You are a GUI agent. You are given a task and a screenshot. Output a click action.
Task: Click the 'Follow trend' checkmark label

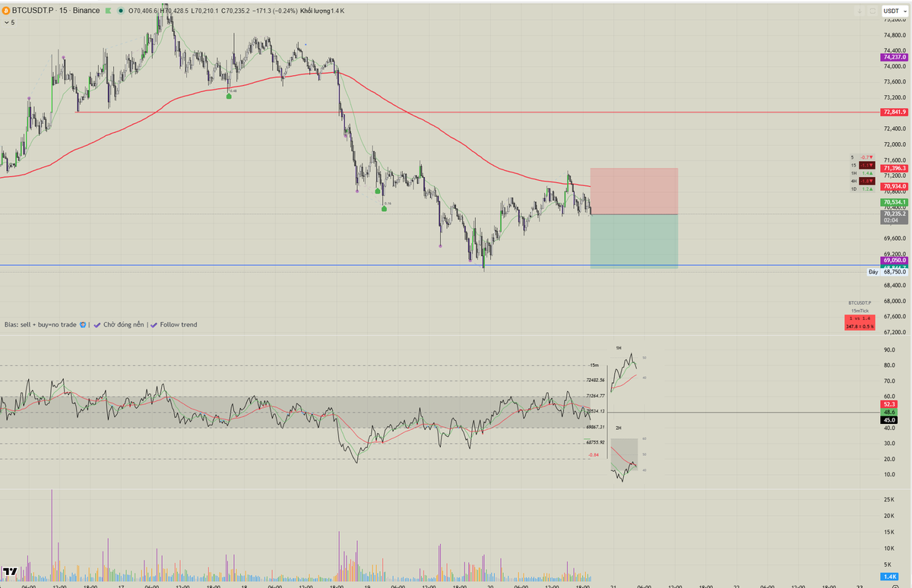[x=173, y=324]
